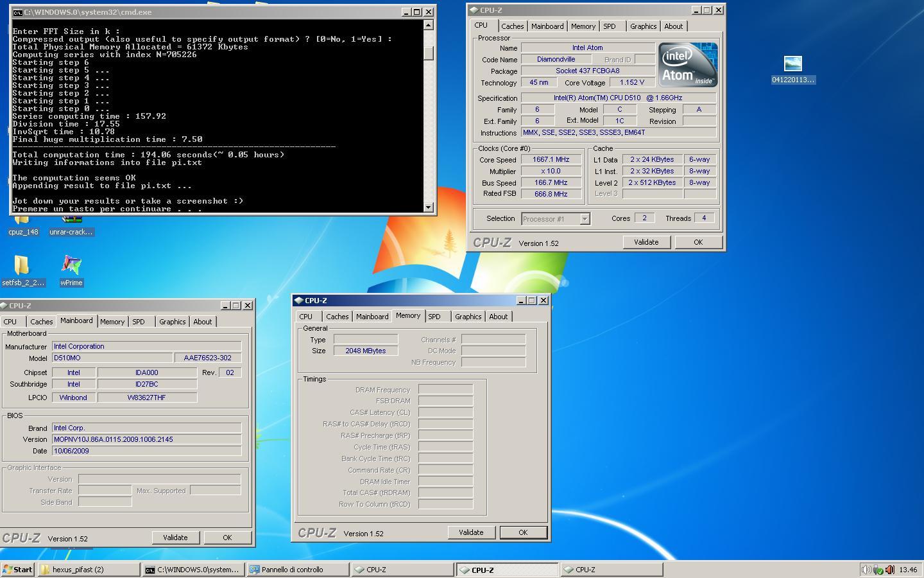The height and width of the screenshot is (578, 924).
Task: Click the Core Voltage value 1.152 V
Action: [632, 83]
